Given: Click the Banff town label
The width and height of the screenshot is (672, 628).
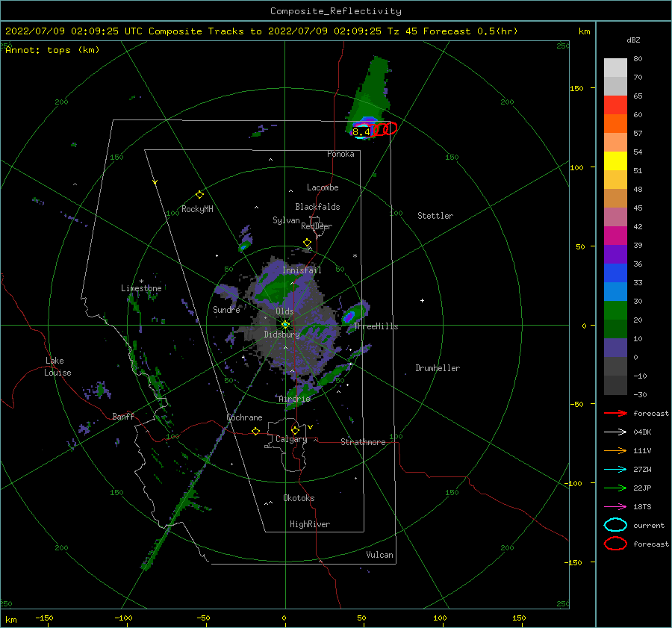Looking at the screenshot, I should coord(123,416).
